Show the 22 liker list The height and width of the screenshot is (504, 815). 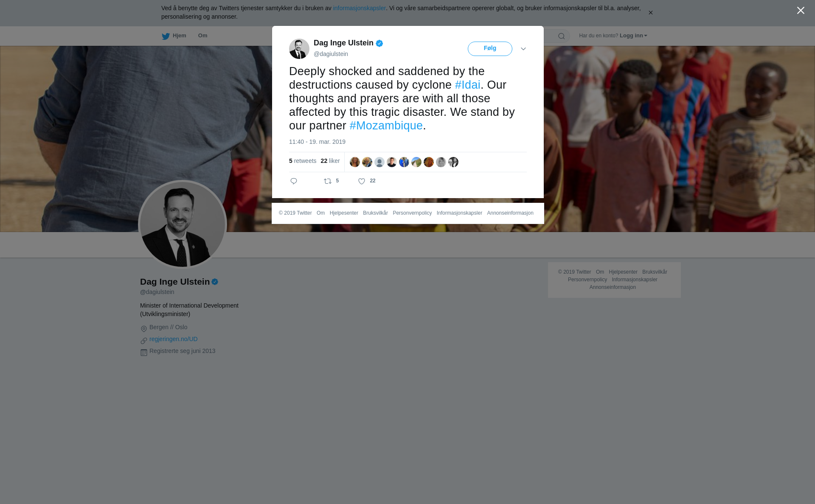point(330,161)
